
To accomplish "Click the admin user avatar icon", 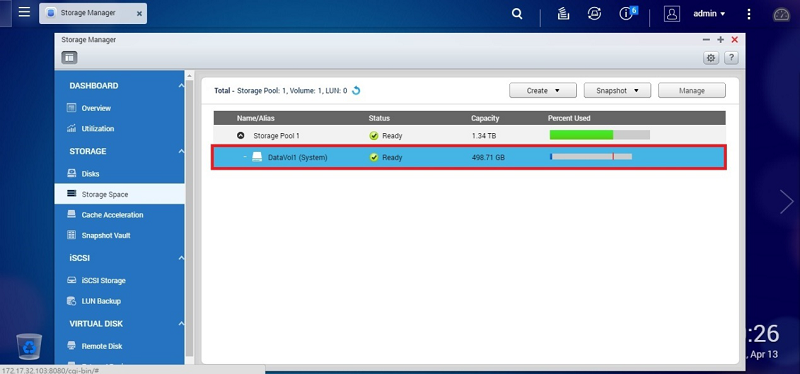I will [671, 14].
